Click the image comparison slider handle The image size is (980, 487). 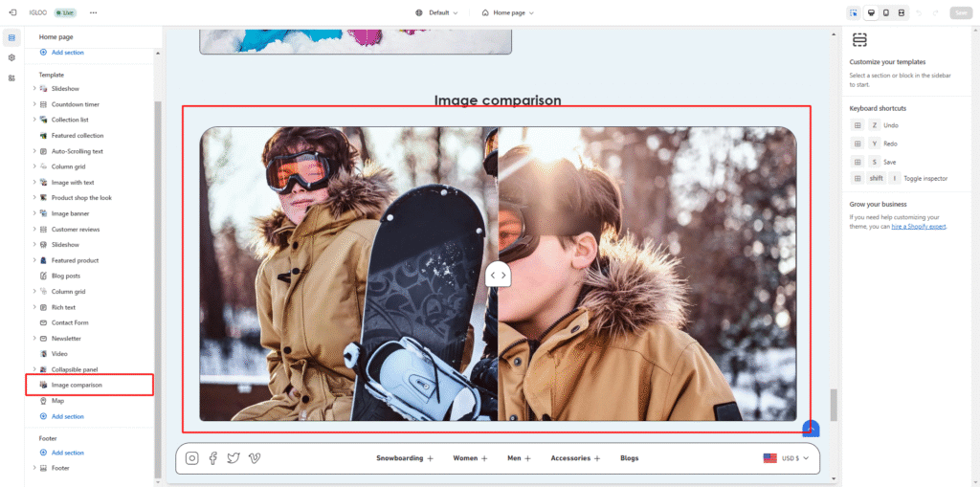[498, 276]
